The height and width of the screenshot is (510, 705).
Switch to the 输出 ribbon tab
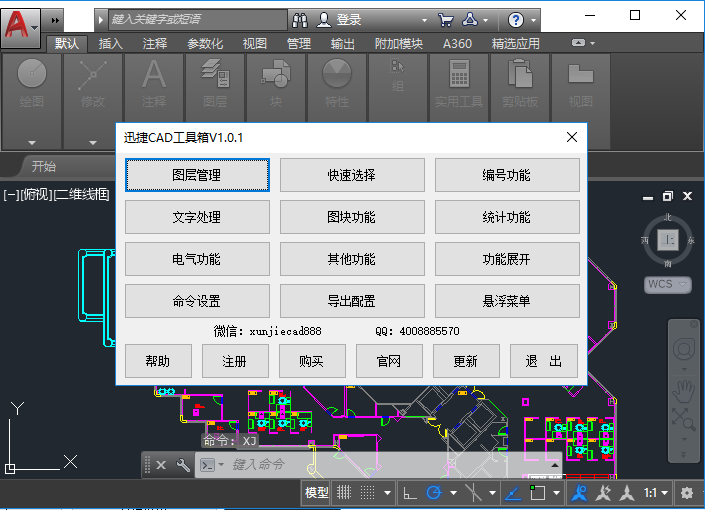pyautogui.click(x=343, y=44)
